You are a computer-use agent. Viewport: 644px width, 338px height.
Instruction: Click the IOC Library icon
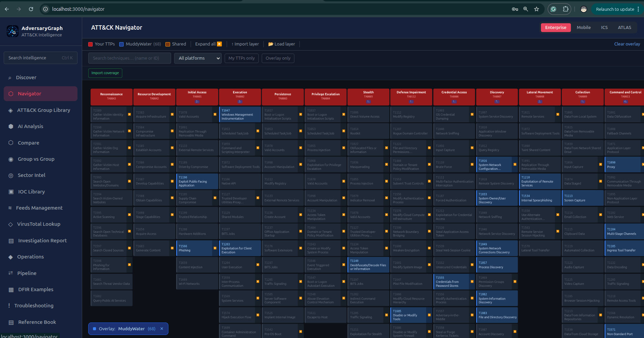pos(11,192)
